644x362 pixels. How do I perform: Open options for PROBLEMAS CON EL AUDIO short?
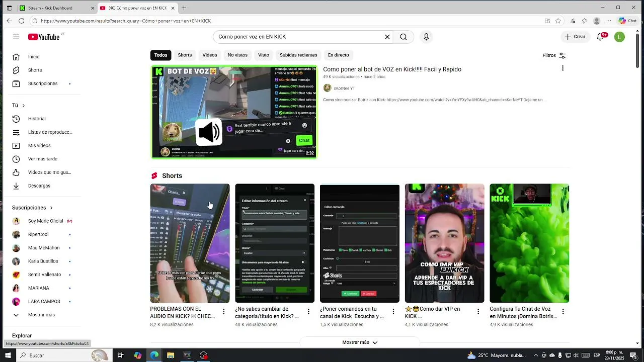pyautogui.click(x=224, y=312)
